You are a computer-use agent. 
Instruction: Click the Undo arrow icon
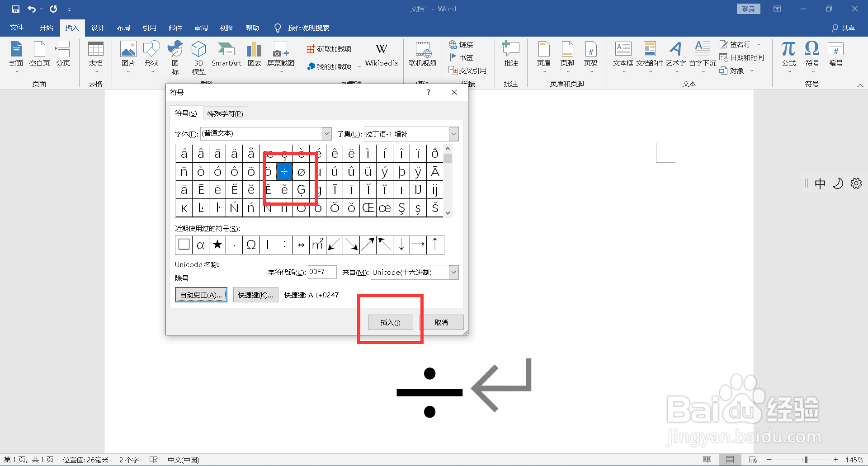[x=32, y=9]
